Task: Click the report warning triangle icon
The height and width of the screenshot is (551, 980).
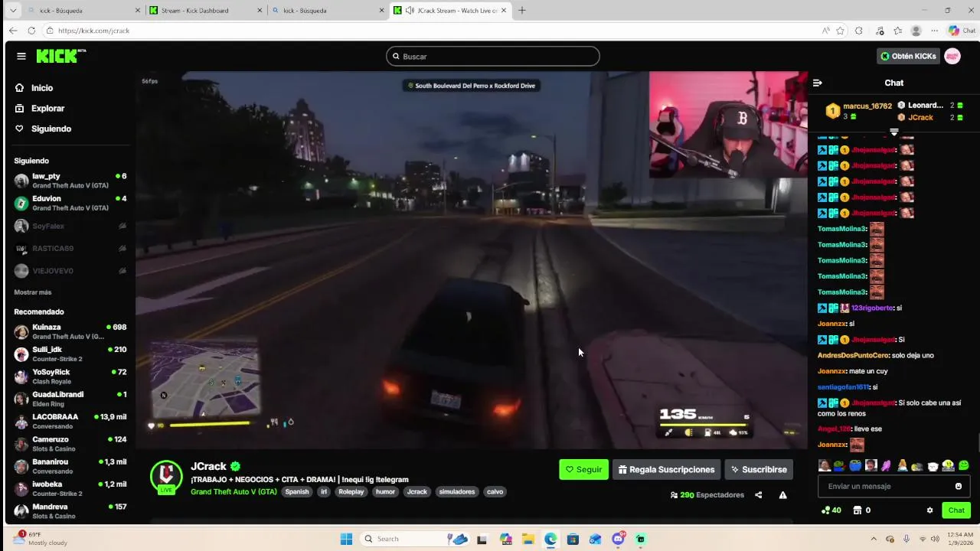Action: pos(782,495)
